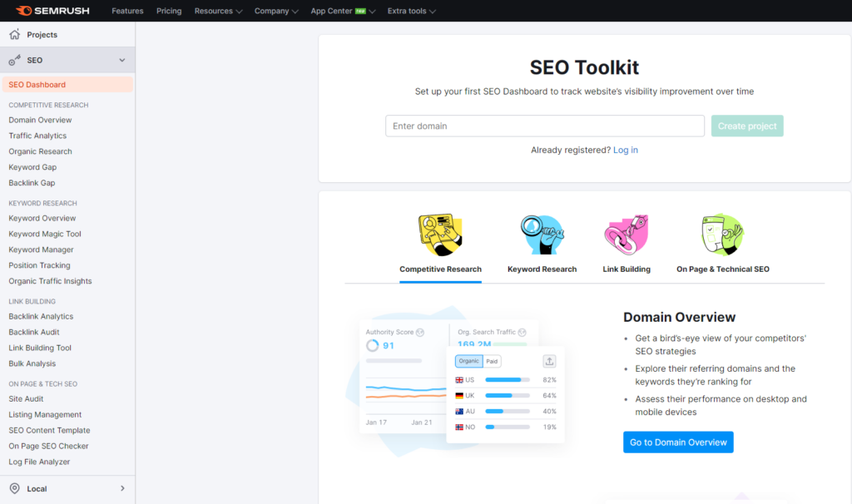Open Position Tracking in the sidebar
This screenshot has width=852, height=504.
(x=39, y=265)
